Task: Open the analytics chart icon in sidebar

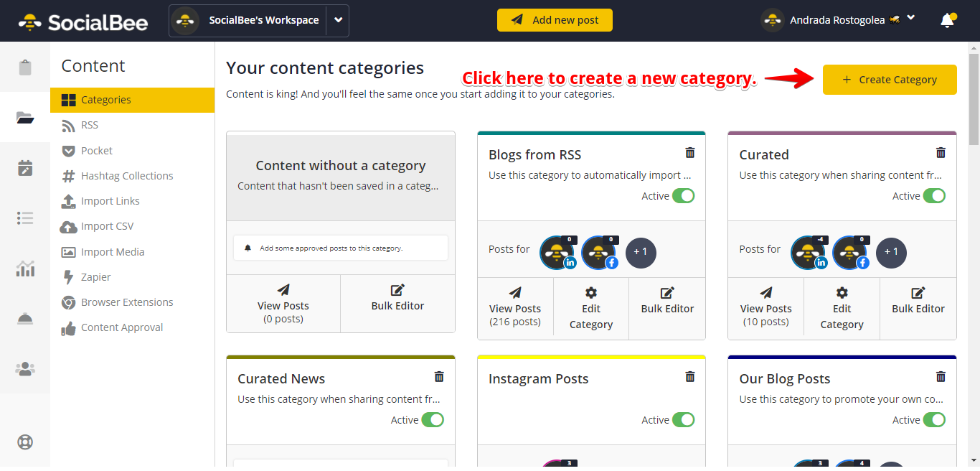Action: pos(25,269)
